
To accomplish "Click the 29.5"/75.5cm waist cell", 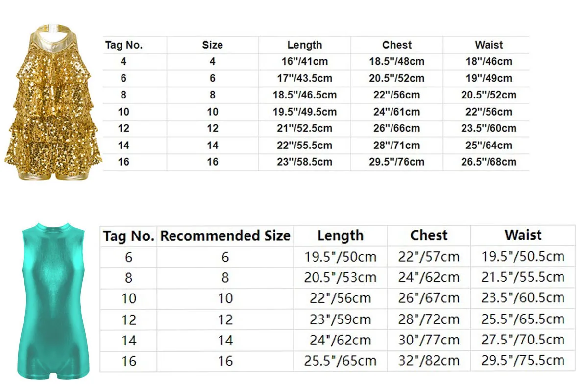I will pos(522,361).
